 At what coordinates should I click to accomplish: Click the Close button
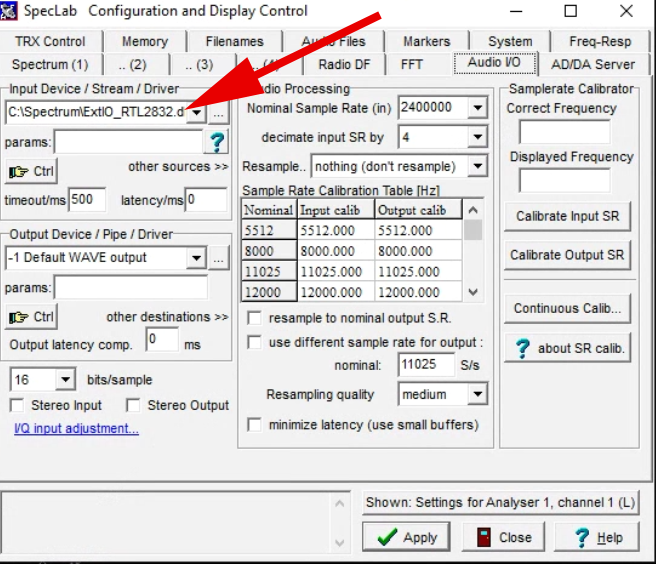tap(504, 537)
